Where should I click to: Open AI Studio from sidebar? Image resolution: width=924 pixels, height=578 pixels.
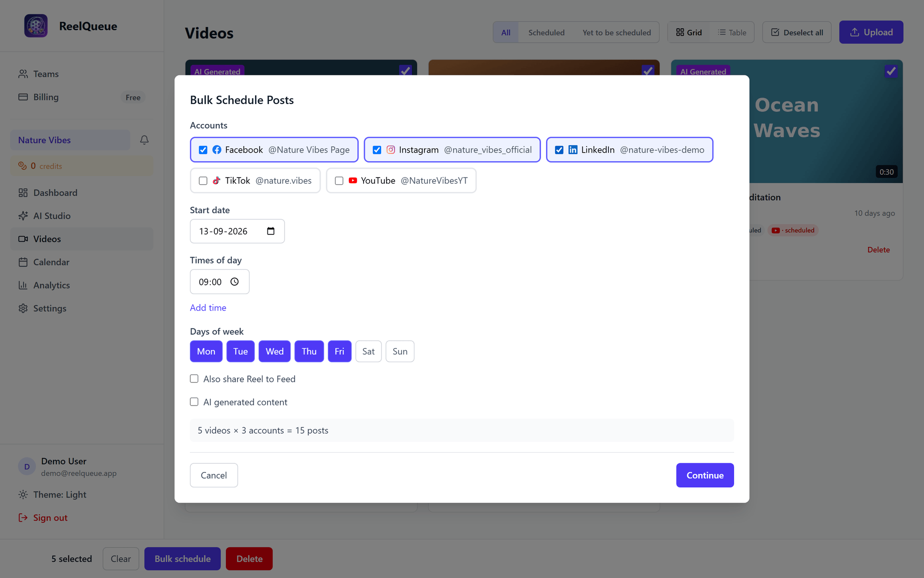point(82,216)
